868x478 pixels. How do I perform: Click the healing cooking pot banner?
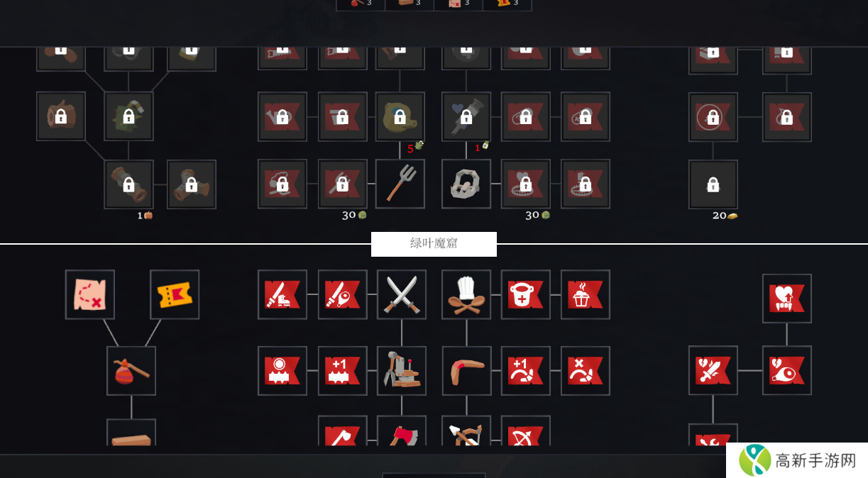click(526, 294)
